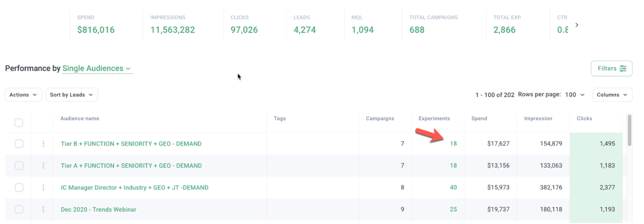This screenshot has height=224, width=644.
Task: Open the three-dot menu for the Tier A row
Action: [x=43, y=166]
